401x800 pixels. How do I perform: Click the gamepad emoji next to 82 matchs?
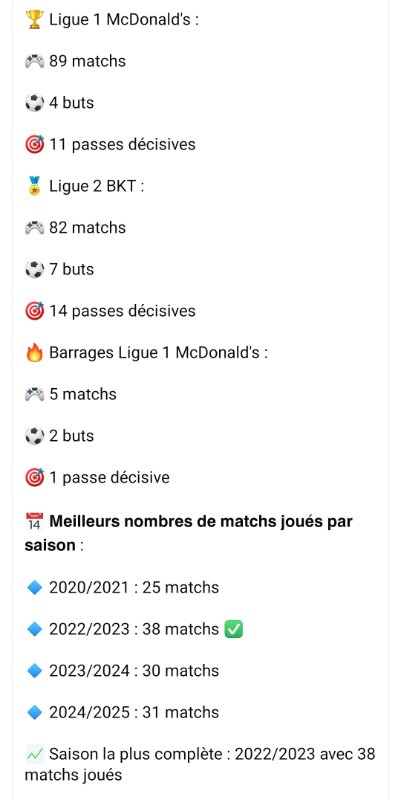[x=34, y=228]
